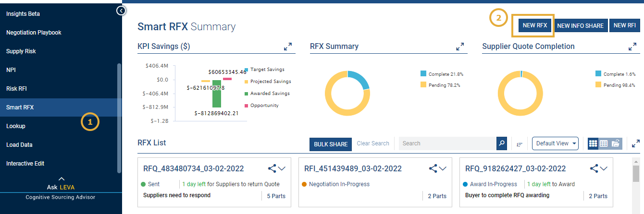Screen dimensions: 644x214
Task: Expand the RFX Summary chart to fullscreen
Action: coord(460,47)
